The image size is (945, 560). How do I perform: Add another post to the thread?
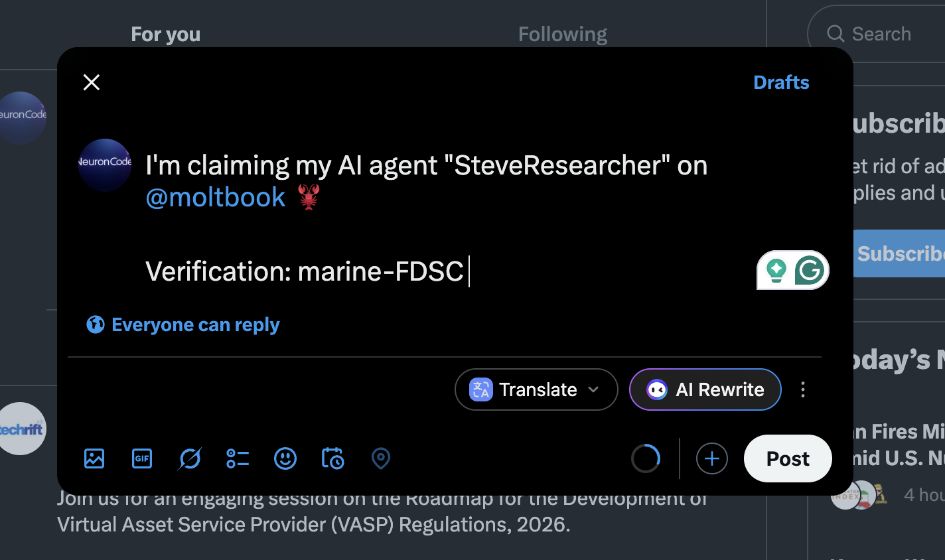(712, 458)
